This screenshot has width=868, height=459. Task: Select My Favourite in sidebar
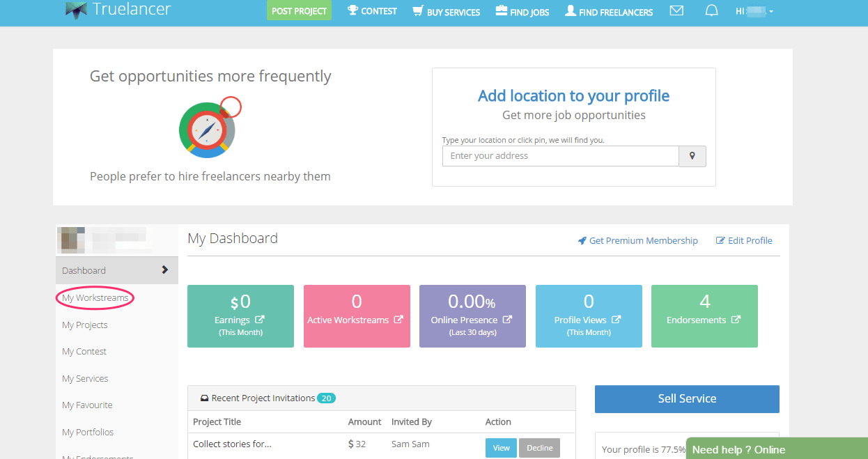tap(87, 405)
